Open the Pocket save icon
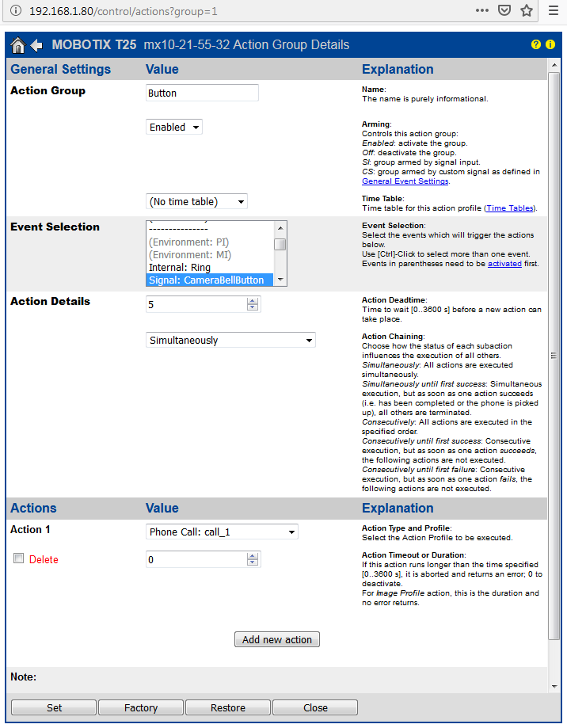567x728 pixels. (504, 11)
